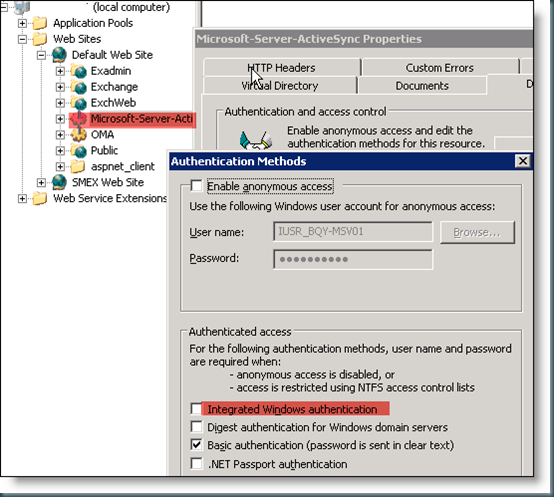Expand the aspnet_client node
Viewport: 554px width, 497px height.
click(60, 166)
